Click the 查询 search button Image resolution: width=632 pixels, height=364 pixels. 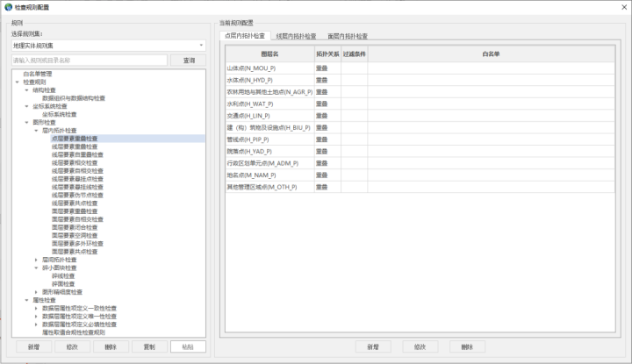tap(188, 61)
